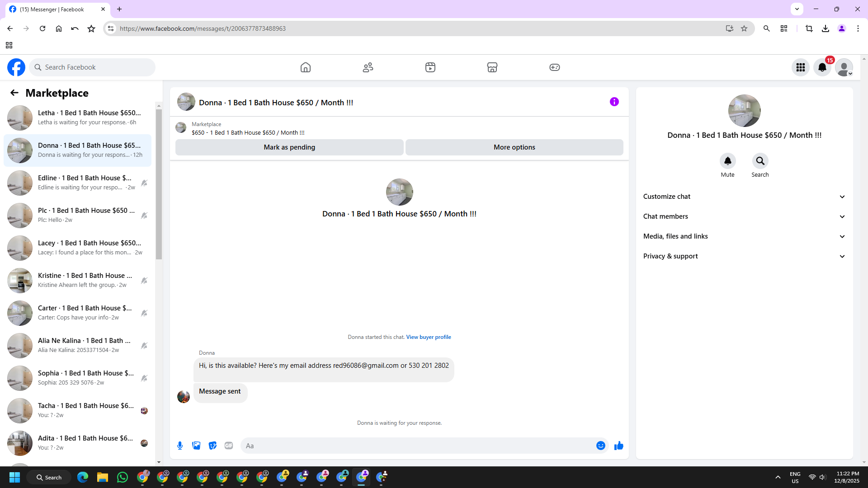Image resolution: width=868 pixels, height=488 pixels.
Task: Click the conversation list scrollbar
Action: pyautogui.click(x=159, y=184)
